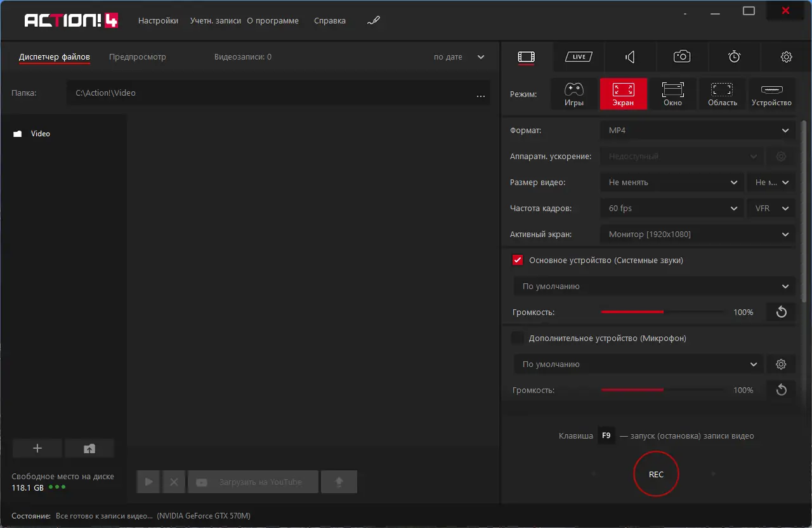
Task: Reset system sounds volume to default
Action: coord(781,312)
